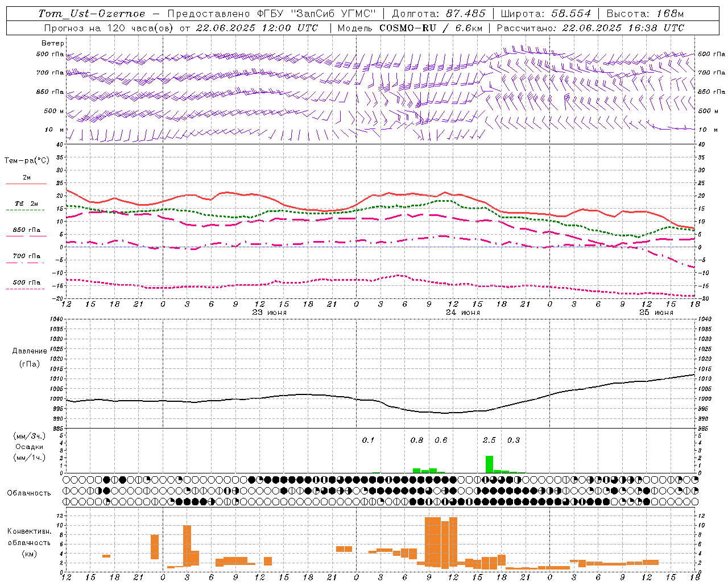Click the Осадки precipitation label

[29, 447]
